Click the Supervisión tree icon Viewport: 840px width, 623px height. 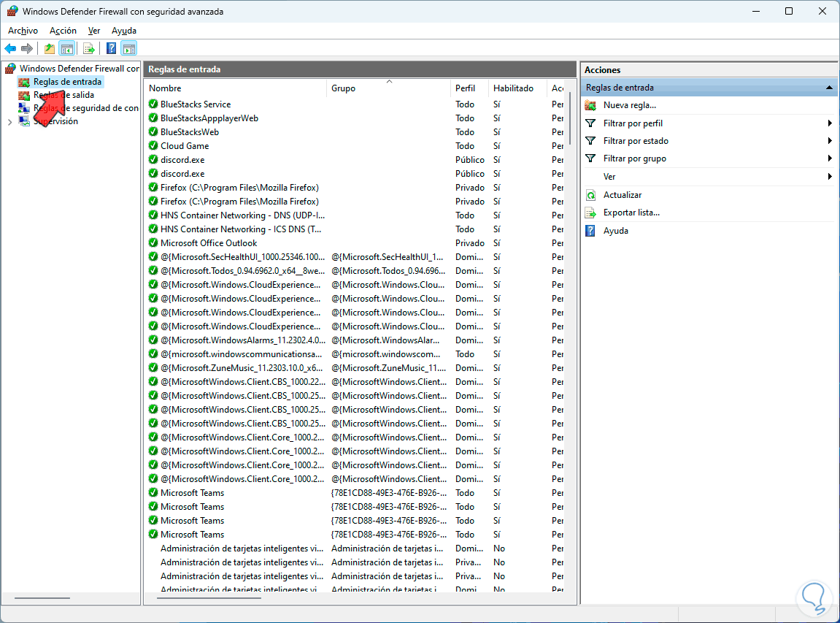24,121
